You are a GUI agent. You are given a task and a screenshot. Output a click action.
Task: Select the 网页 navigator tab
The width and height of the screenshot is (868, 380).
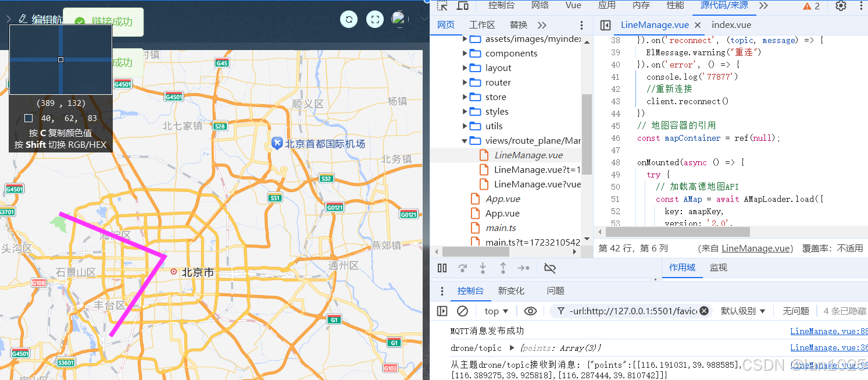point(446,25)
